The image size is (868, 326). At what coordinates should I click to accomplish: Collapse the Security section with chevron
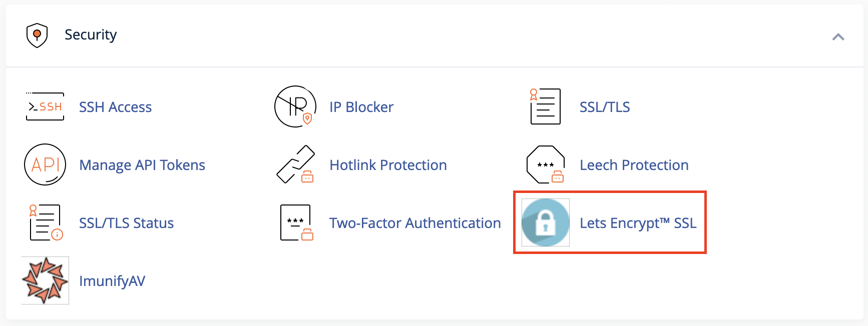(x=838, y=36)
